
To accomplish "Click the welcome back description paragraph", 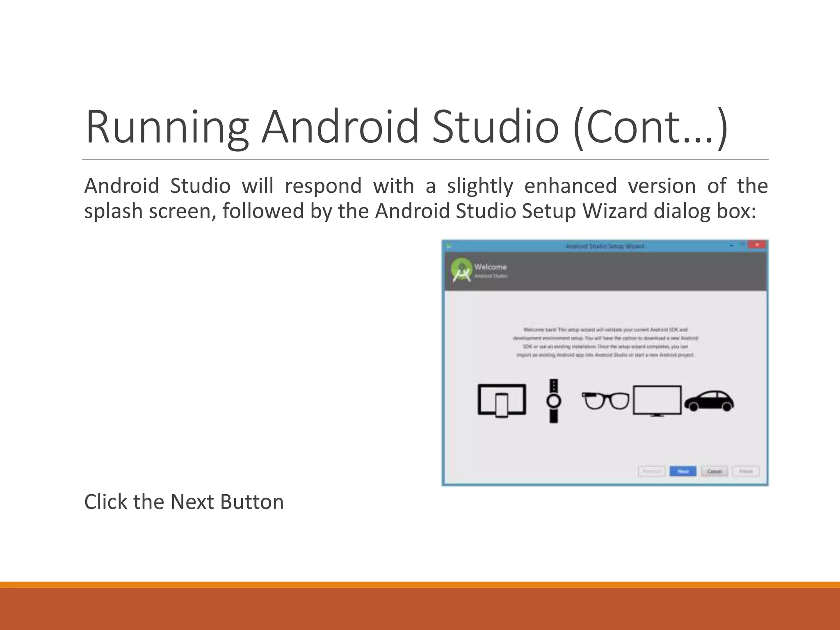I will 605,342.
